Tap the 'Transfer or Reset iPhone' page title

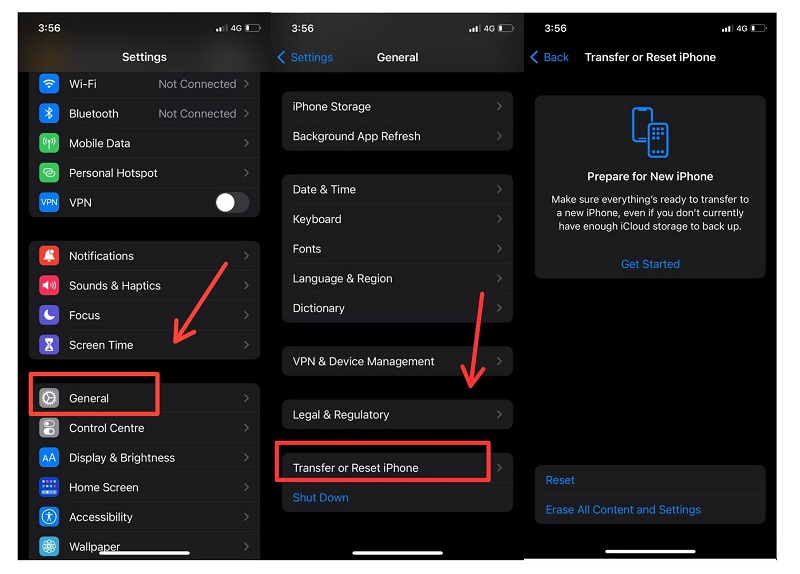click(x=650, y=57)
